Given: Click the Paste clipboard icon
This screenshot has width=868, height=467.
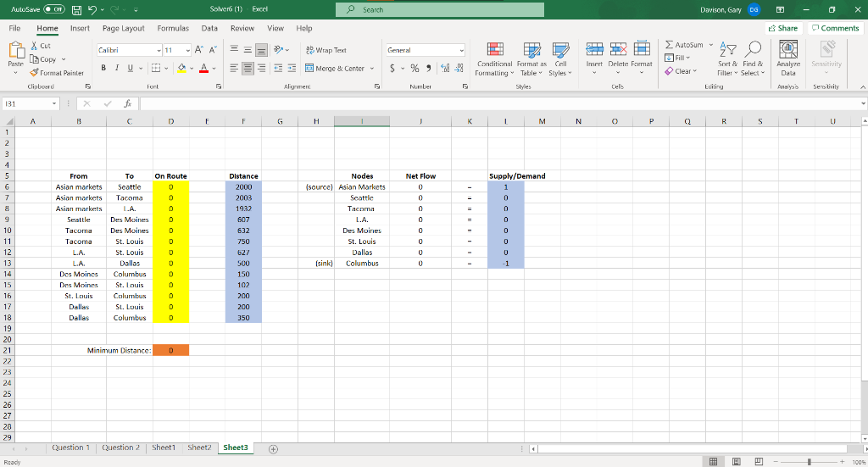Looking at the screenshot, I should click(16, 51).
